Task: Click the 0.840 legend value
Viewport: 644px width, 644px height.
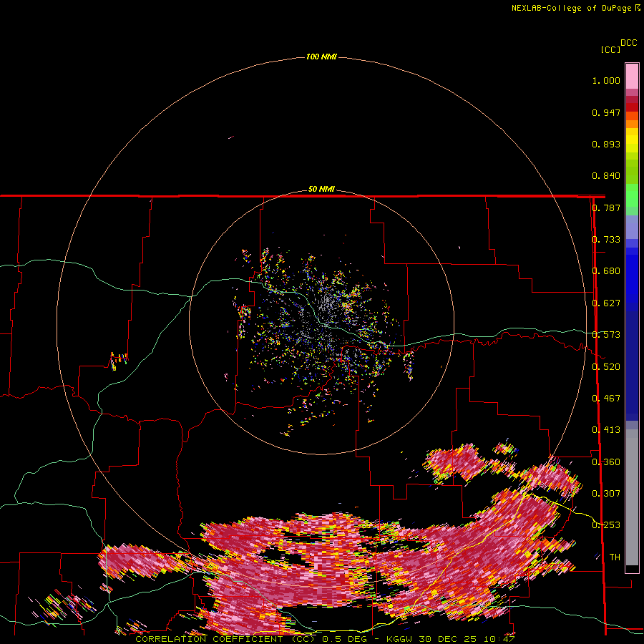Action: (606, 176)
